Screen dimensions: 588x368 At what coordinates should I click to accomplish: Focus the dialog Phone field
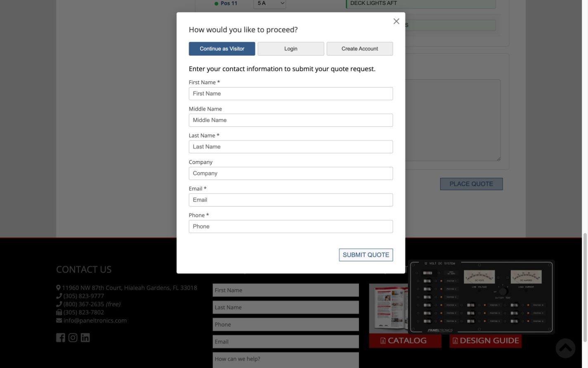291,226
